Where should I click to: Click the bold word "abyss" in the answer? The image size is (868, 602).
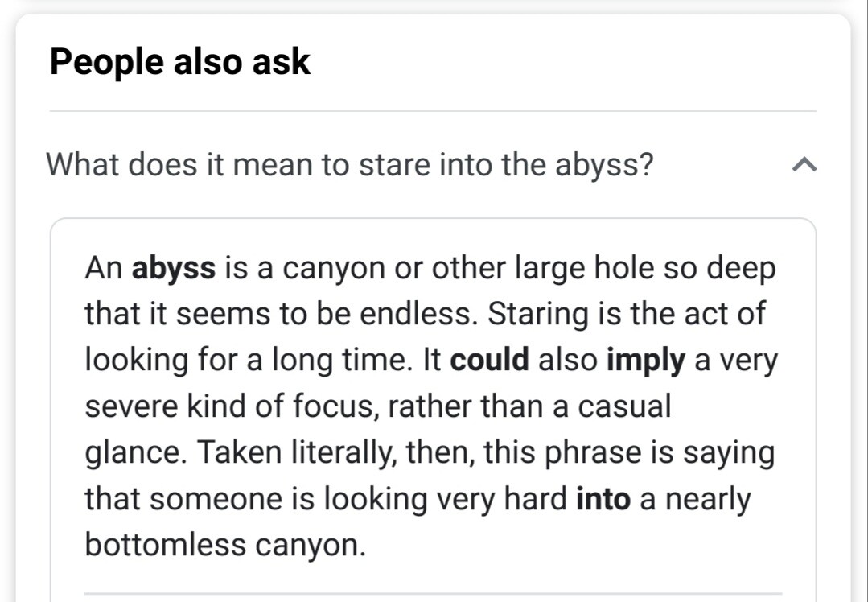174,268
